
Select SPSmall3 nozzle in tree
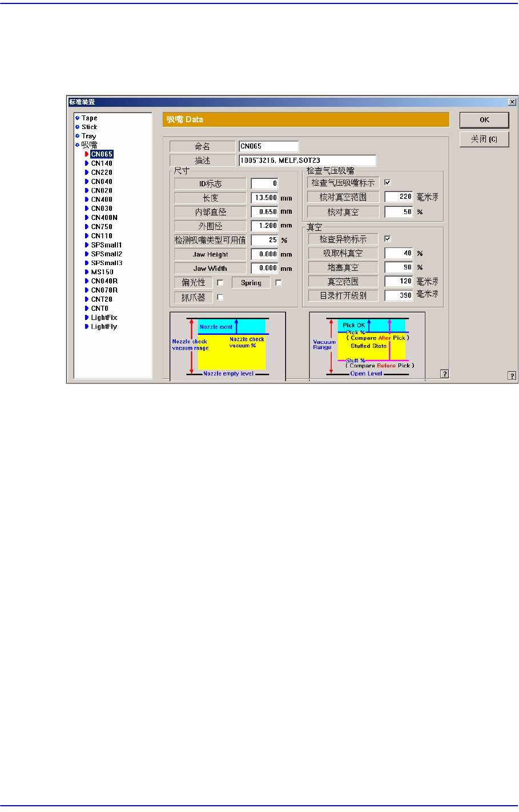[x=106, y=263]
